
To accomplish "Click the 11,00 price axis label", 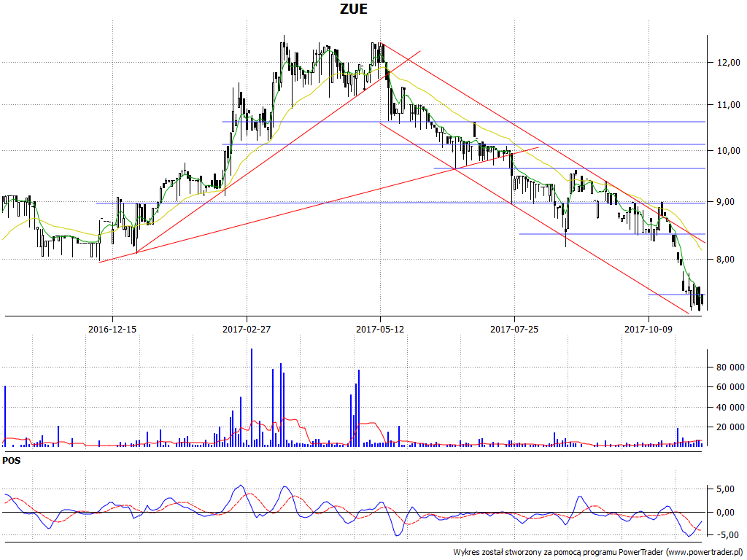I will pyautogui.click(x=729, y=105).
